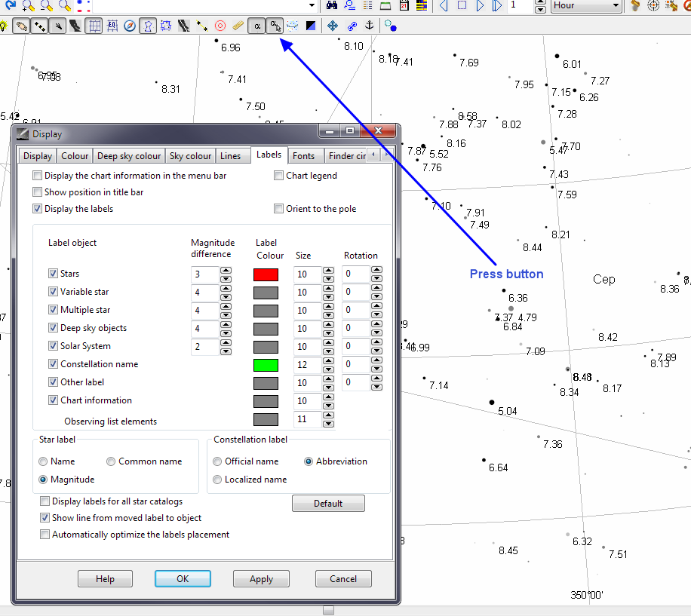The width and height of the screenshot is (691, 616).
Task: Click the target crosshair telescope icon
Action: click(653, 5)
